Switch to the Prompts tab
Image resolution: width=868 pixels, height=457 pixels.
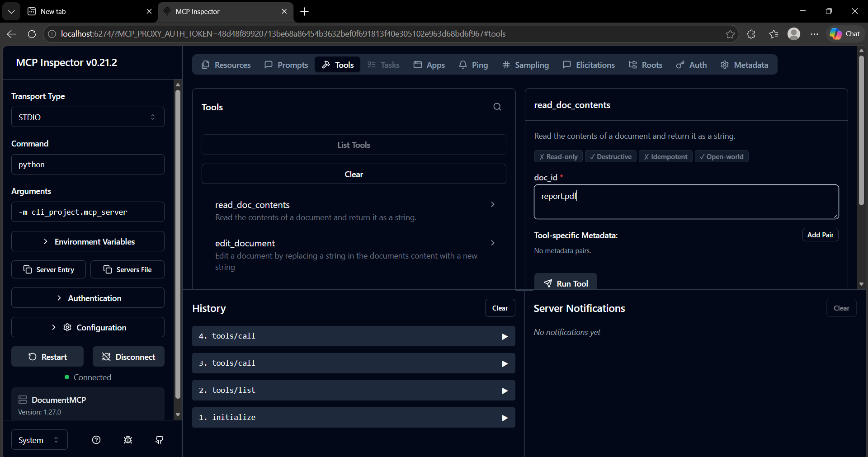coord(286,65)
